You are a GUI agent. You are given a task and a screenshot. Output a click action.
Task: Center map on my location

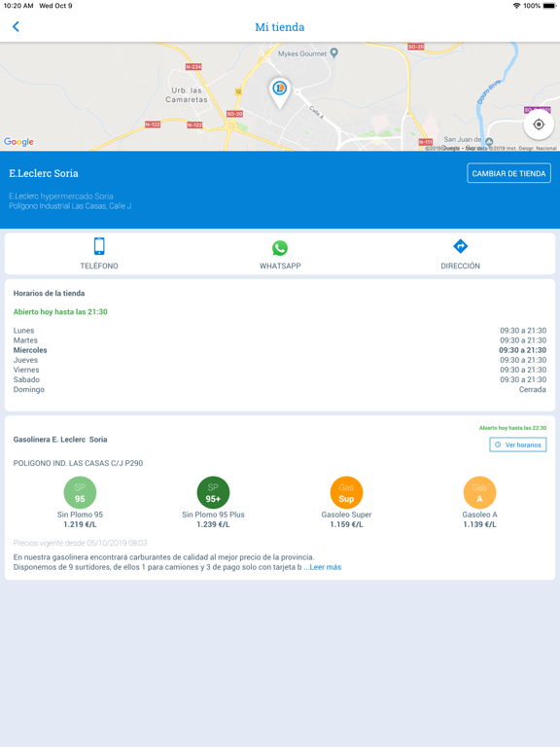539,124
